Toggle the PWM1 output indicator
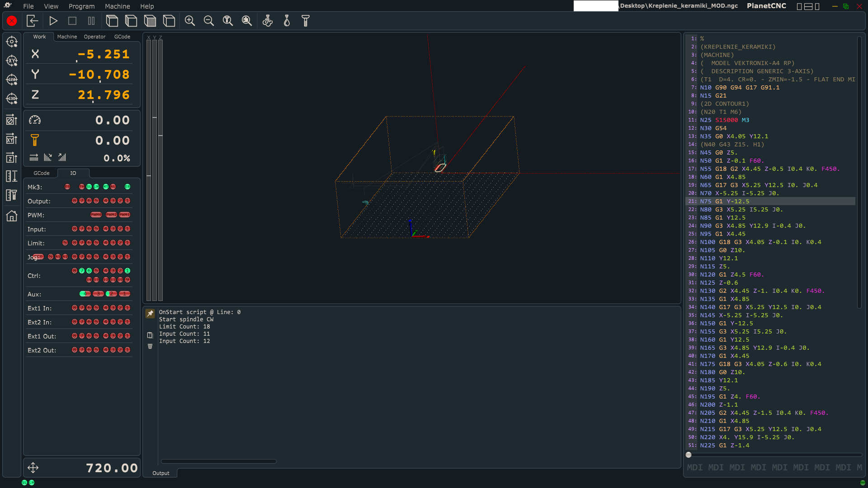The width and height of the screenshot is (868, 488). pos(125,215)
